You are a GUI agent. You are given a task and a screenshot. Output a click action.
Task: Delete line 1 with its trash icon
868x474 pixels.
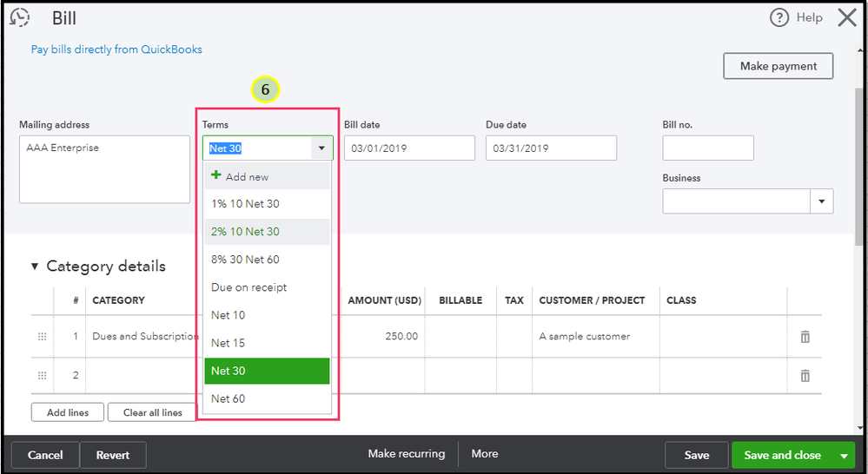(805, 336)
